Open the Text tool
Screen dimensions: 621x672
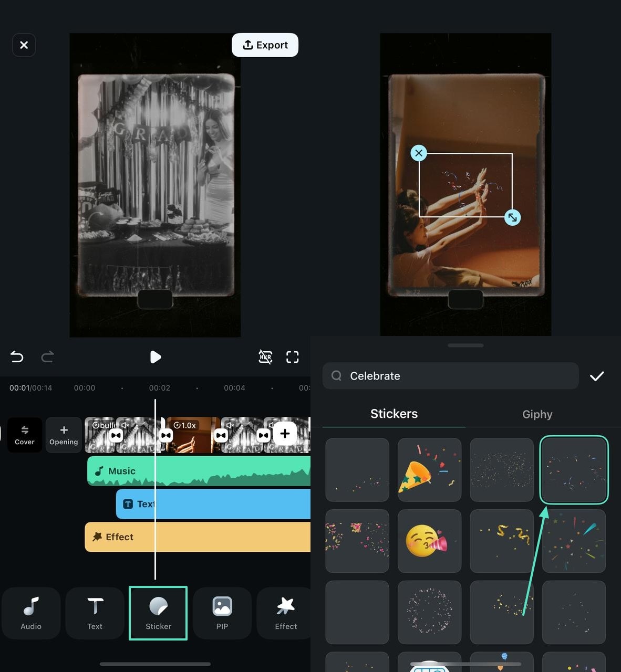(95, 613)
